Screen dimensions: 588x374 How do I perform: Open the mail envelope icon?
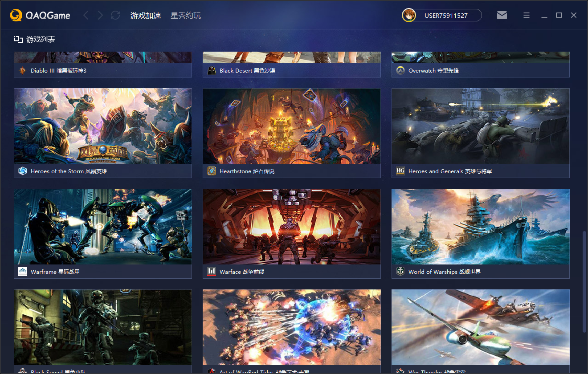(502, 15)
